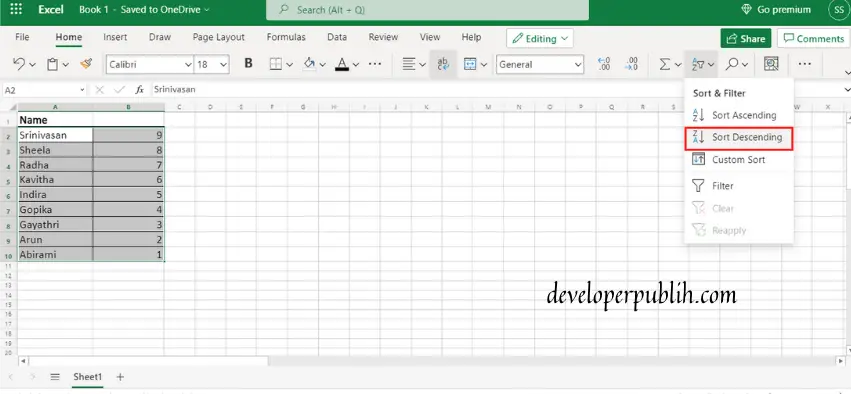This screenshot has width=851, height=394.
Task: Click the formula bar fx icon
Action: [x=140, y=90]
